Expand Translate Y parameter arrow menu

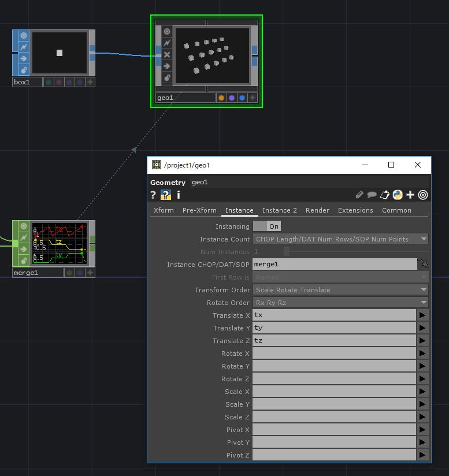point(422,328)
